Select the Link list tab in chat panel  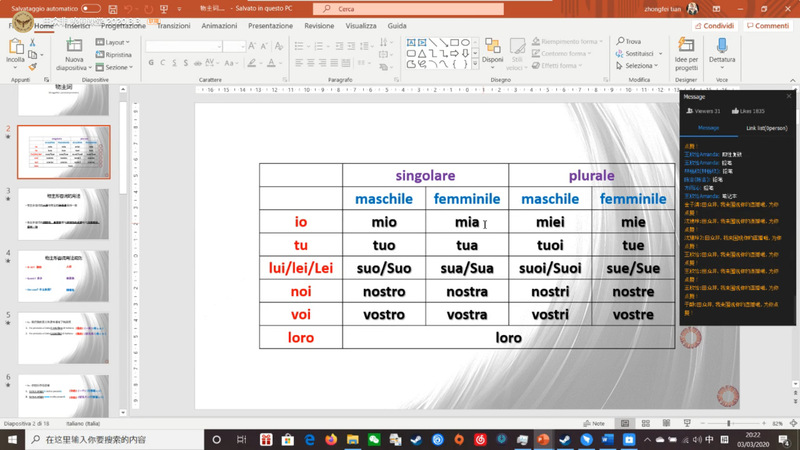tap(766, 128)
